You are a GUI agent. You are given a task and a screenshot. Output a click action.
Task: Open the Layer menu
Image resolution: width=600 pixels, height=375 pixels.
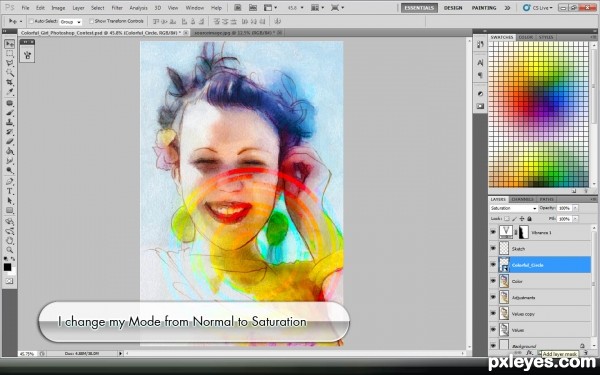[x=78, y=8]
